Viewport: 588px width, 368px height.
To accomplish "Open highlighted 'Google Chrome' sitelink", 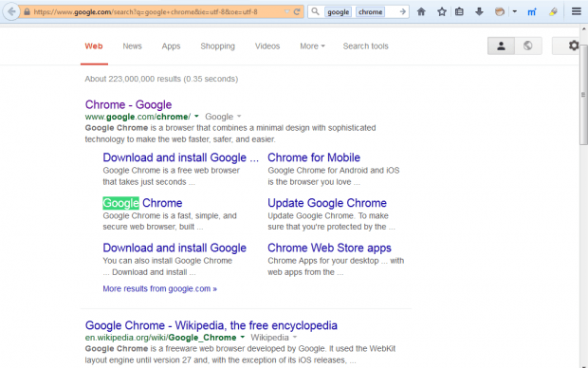I will tap(142, 203).
